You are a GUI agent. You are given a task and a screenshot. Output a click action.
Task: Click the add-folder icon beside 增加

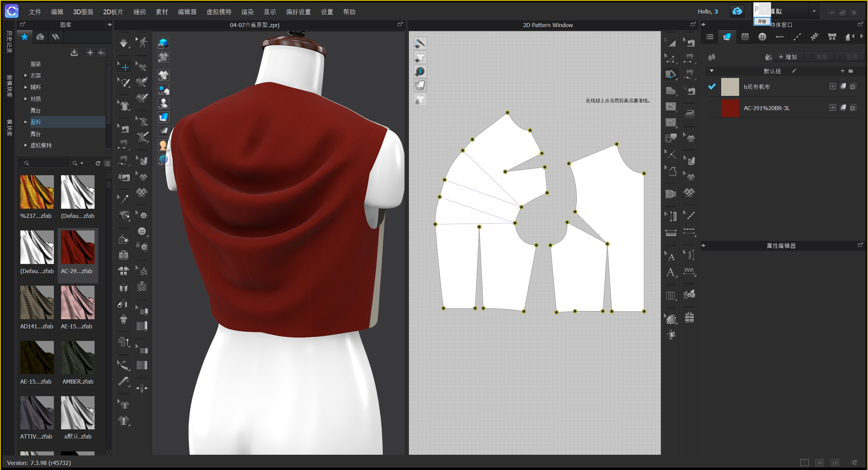[769, 57]
